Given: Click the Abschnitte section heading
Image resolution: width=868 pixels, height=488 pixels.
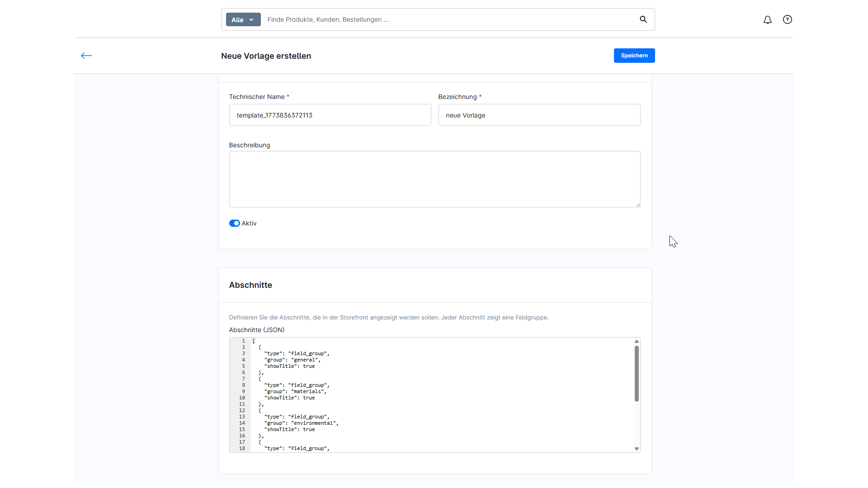Looking at the screenshot, I should tap(250, 285).
